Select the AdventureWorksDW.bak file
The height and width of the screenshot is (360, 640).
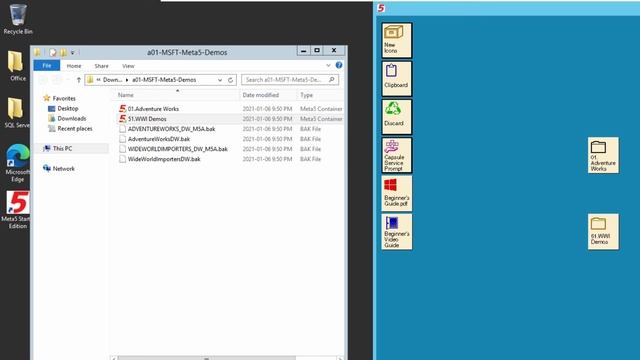[x=159, y=139]
